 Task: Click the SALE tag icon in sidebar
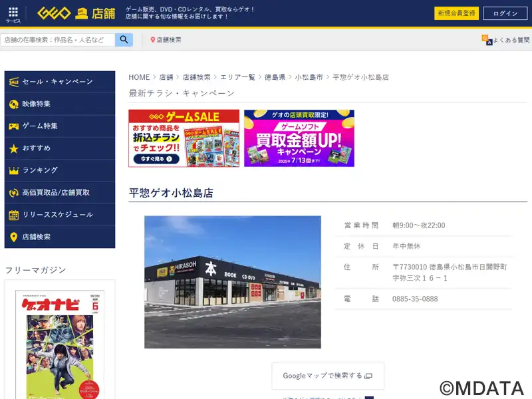click(13, 82)
